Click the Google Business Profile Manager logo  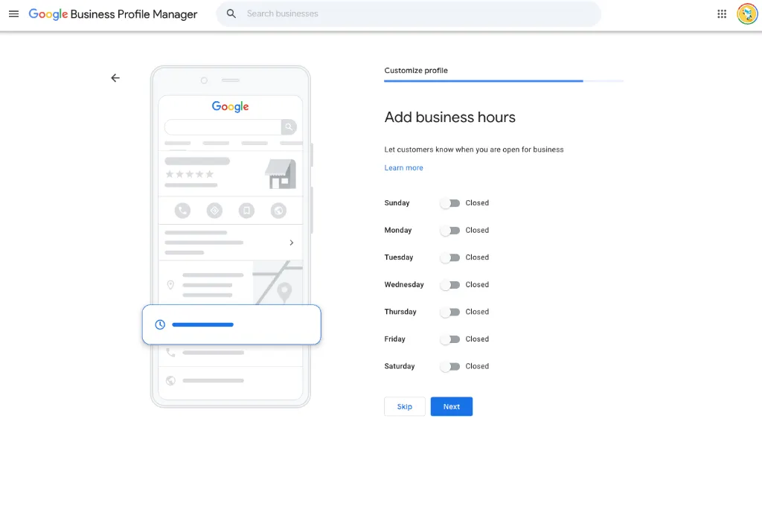113,14
